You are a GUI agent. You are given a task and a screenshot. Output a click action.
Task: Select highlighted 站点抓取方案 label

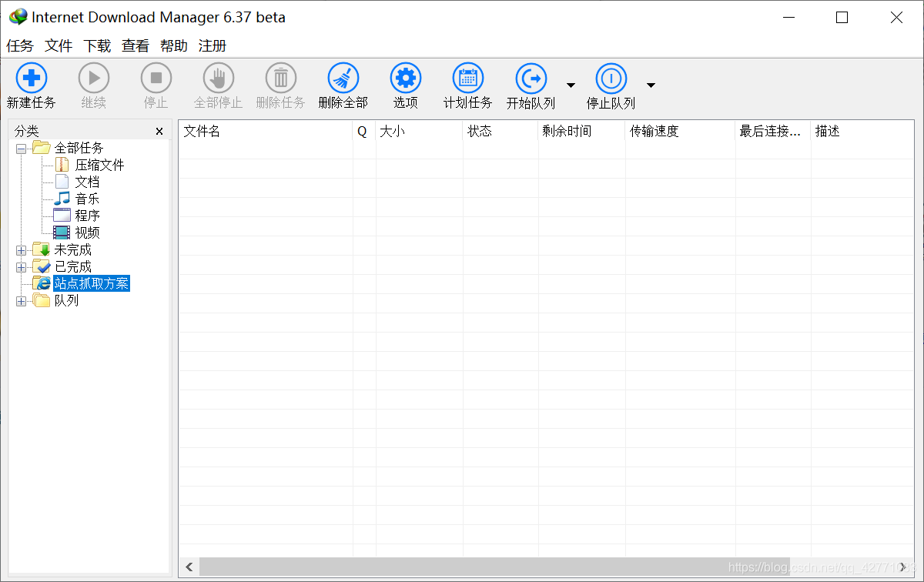pos(92,283)
